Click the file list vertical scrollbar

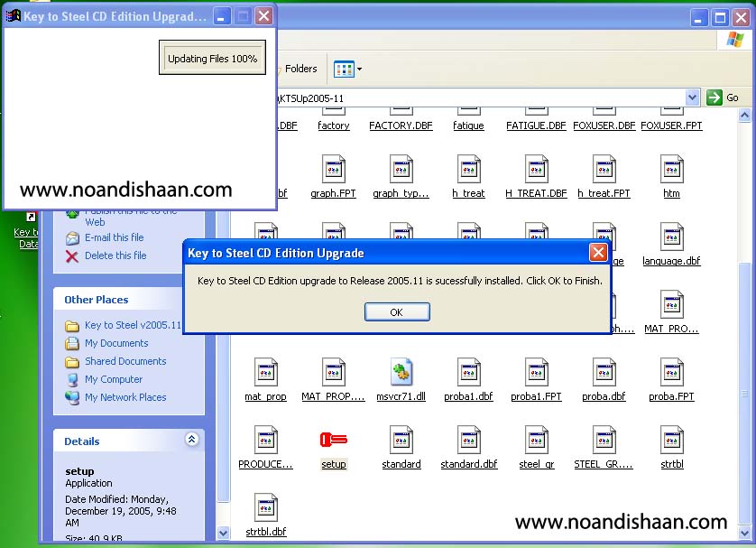(744, 325)
